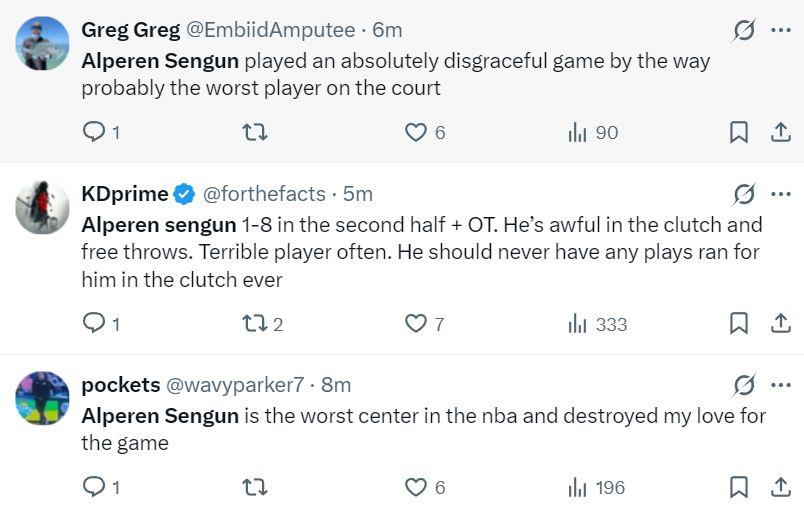Reply to KDprime's tweet
The height and width of the screenshot is (511, 804).
(x=93, y=323)
